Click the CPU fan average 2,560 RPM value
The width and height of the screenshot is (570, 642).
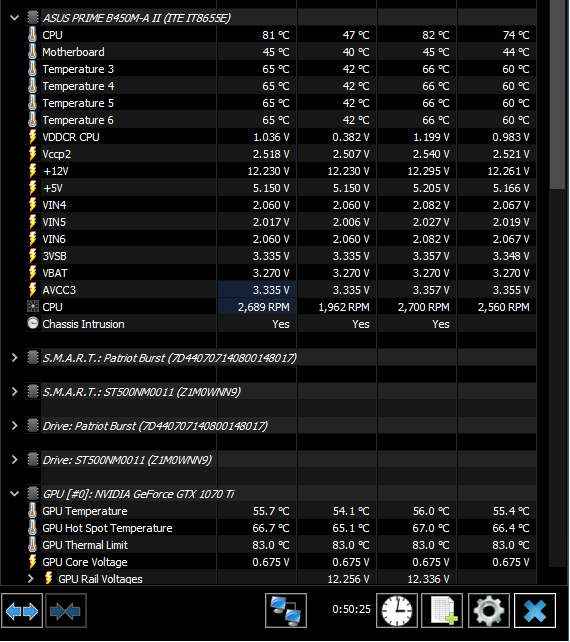coord(504,307)
